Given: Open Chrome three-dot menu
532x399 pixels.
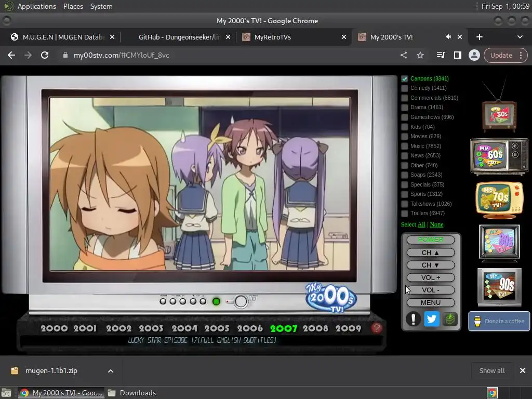Looking at the screenshot, I should [521, 55].
